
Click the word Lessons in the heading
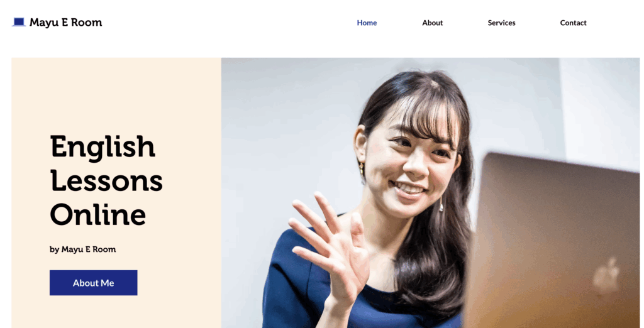[106, 181]
